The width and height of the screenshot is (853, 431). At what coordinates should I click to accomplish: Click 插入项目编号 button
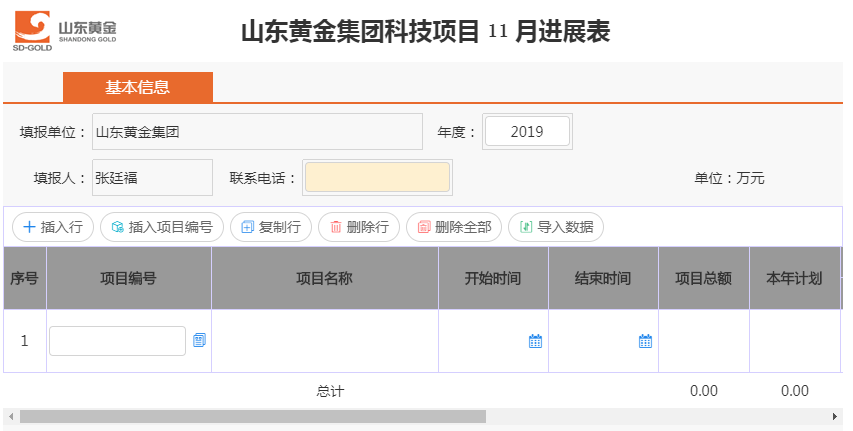161,227
